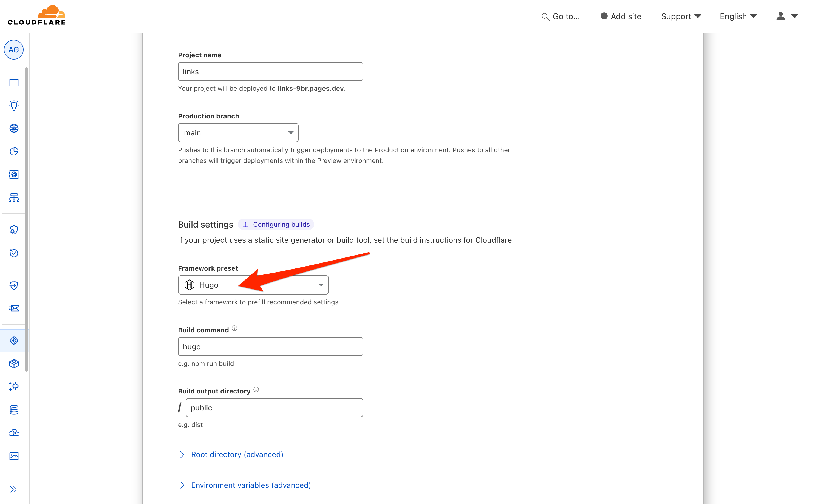Open the Production branch dropdown

coord(238,133)
